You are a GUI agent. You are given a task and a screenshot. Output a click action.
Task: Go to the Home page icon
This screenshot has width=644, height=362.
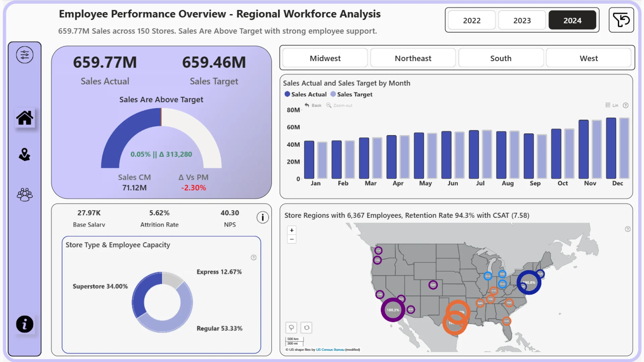coord(24,118)
